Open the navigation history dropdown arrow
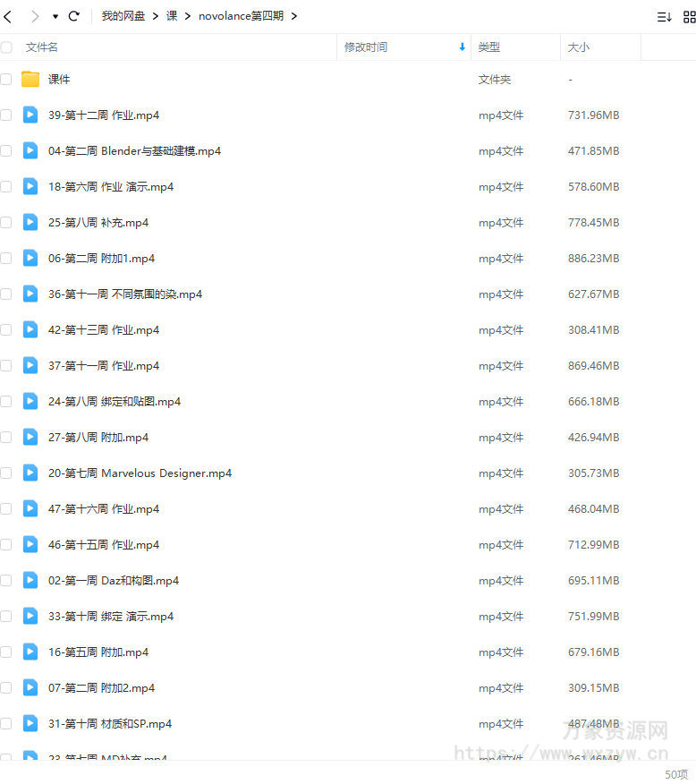This screenshot has height=784, width=696. pyautogui.click(x=55, y=16)
